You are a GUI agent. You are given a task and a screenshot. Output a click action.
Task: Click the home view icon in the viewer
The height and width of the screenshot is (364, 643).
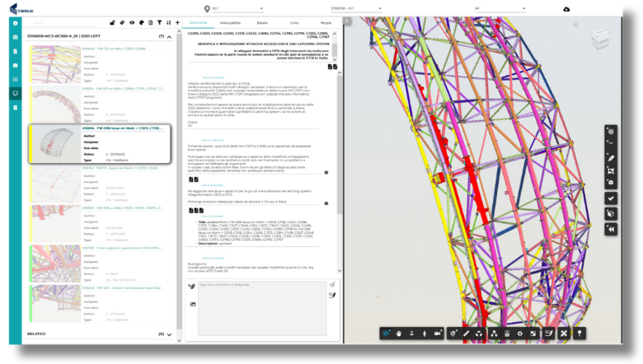coord(575,25)
